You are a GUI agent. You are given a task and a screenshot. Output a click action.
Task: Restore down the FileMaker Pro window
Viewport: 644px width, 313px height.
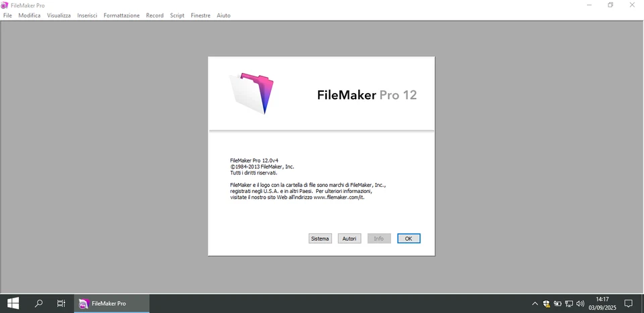point(610,5)
